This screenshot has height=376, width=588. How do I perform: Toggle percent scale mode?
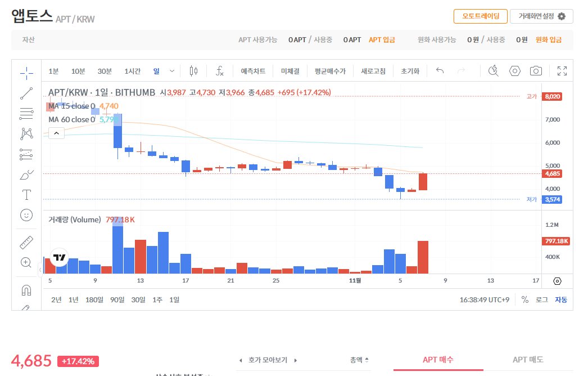coord(525,300)
